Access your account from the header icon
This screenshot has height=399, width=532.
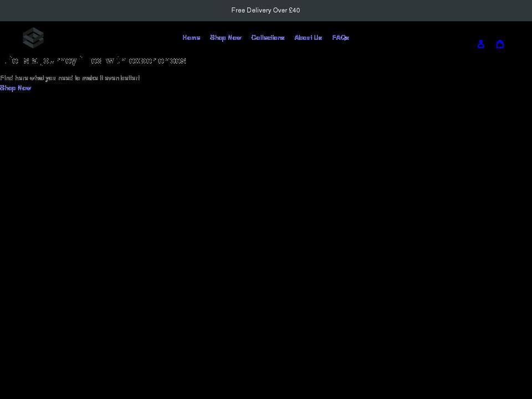point(480,44)
